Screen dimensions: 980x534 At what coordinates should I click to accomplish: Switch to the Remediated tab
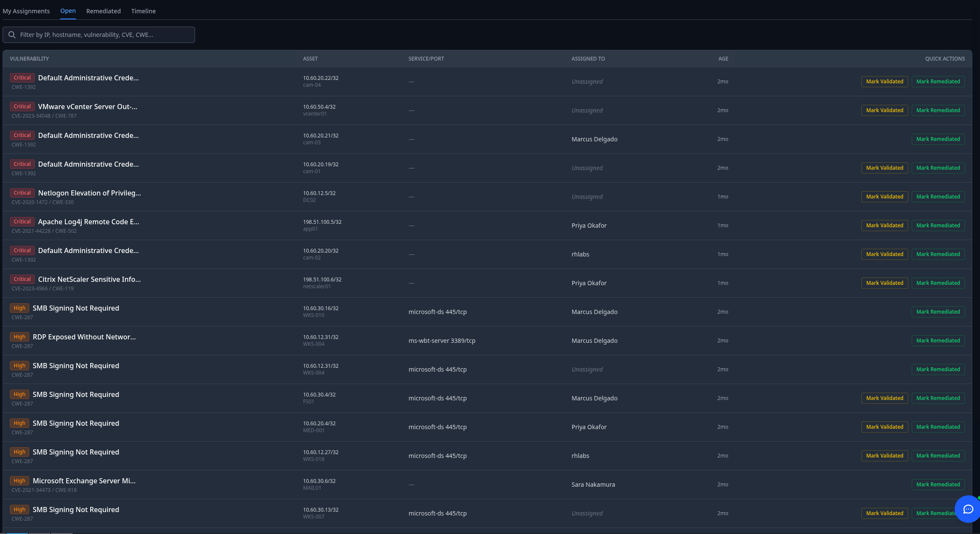pos(104,11)
